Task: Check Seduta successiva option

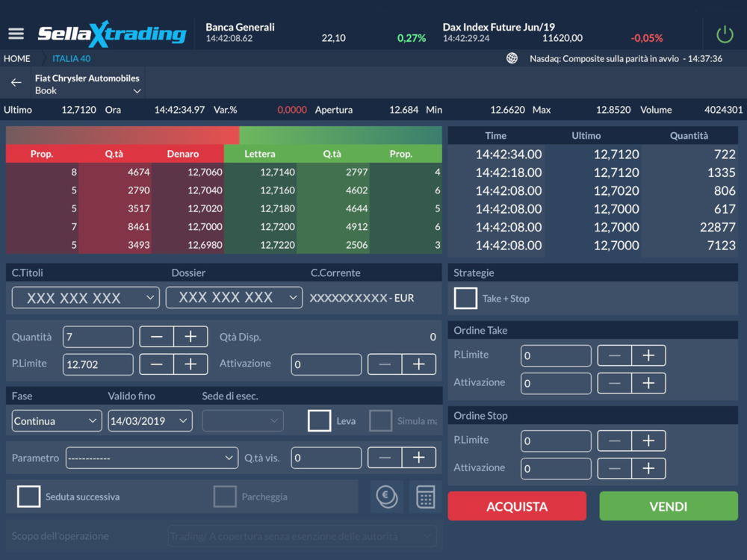Action: [x=28, y=497]
